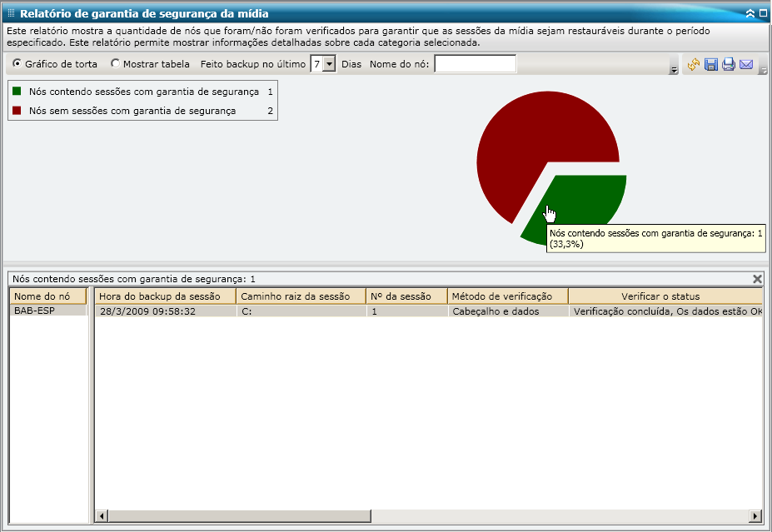The width and height of the screenshot is (772, 532).
Task: Email the report using the envelope icon
Action: (x=746, y=64)
